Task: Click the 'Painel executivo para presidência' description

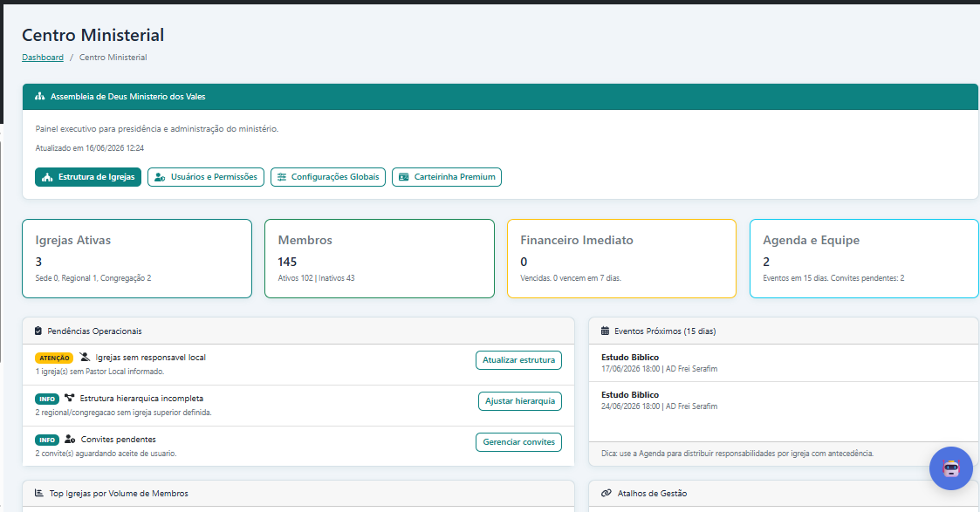Action: coord(157,129)
